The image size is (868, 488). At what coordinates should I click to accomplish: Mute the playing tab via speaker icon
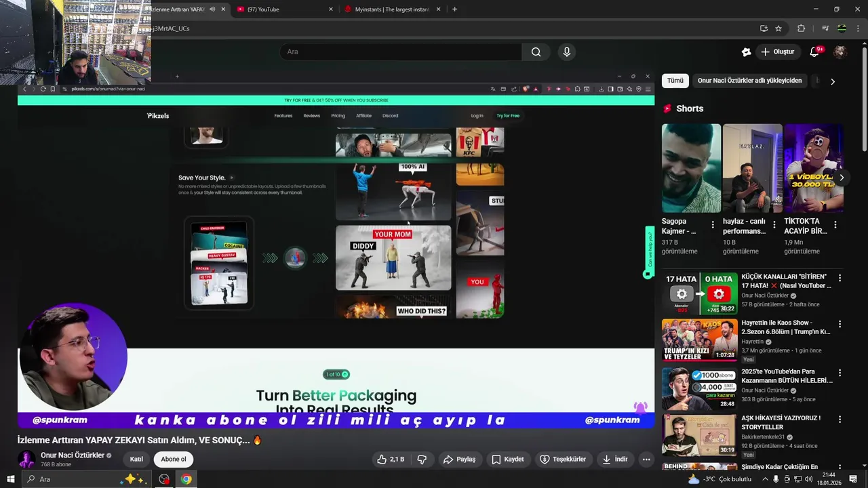[x=212, y=9]
